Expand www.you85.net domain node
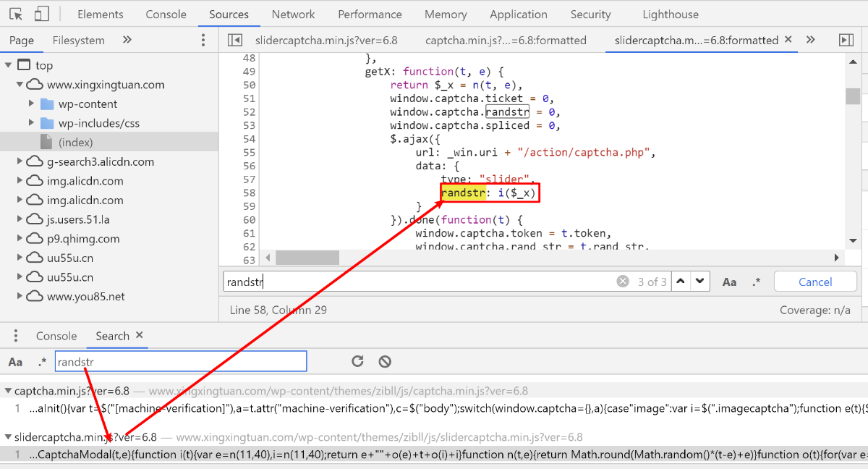Screen dimensions: 868x469 pyautogui.click(x=20, y=296)
